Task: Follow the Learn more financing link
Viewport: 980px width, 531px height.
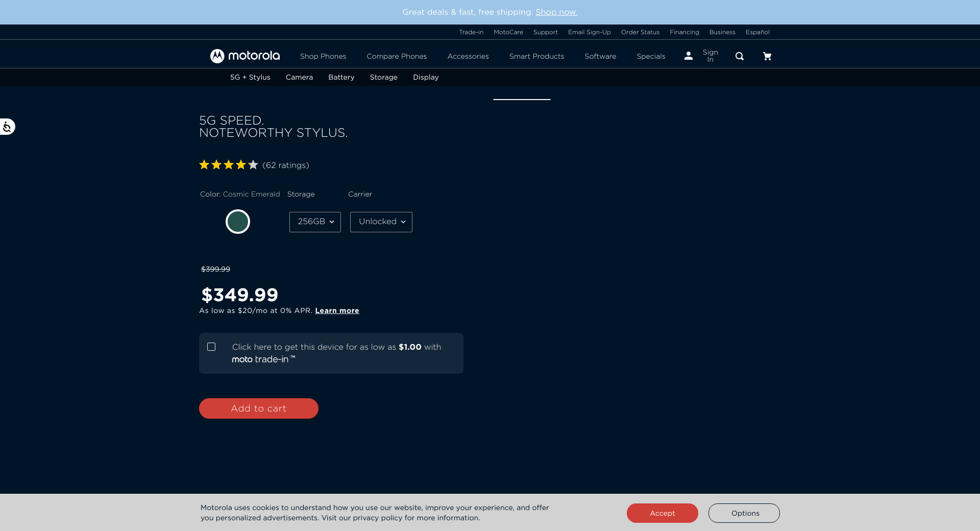Action: point(337,310)
